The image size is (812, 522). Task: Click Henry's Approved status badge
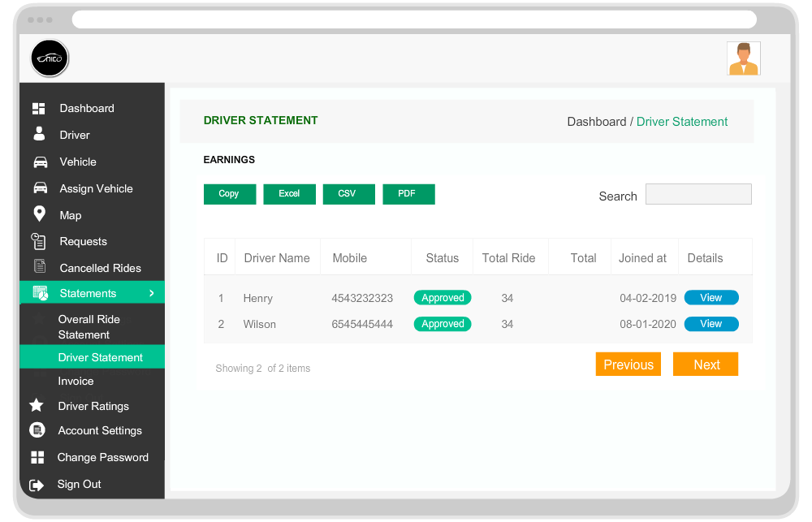point(443,298)
